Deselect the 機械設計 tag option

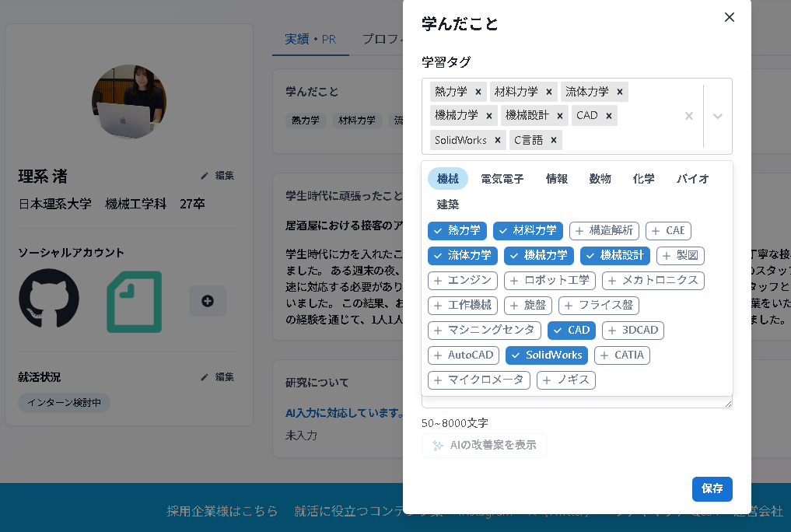[615, 256]
